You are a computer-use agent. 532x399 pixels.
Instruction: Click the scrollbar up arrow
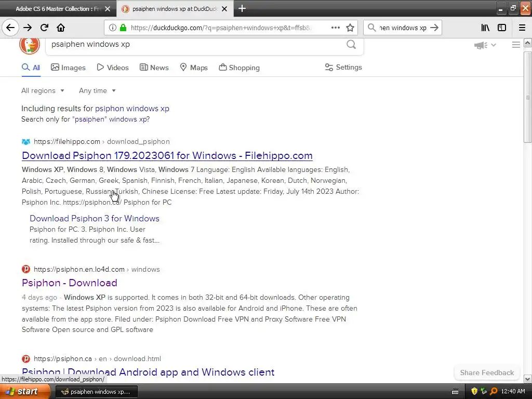(x=527, y=43)
